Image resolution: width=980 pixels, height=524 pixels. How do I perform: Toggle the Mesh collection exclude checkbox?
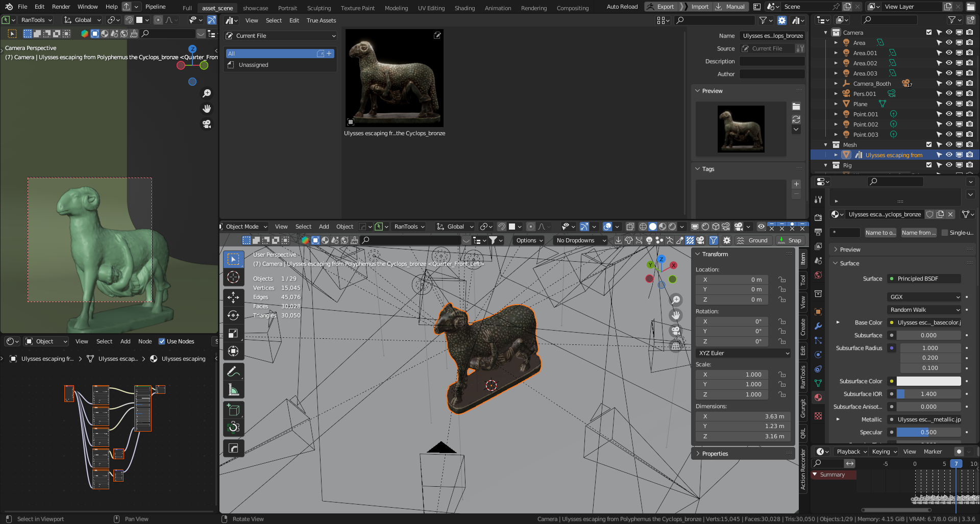[929, 144]
